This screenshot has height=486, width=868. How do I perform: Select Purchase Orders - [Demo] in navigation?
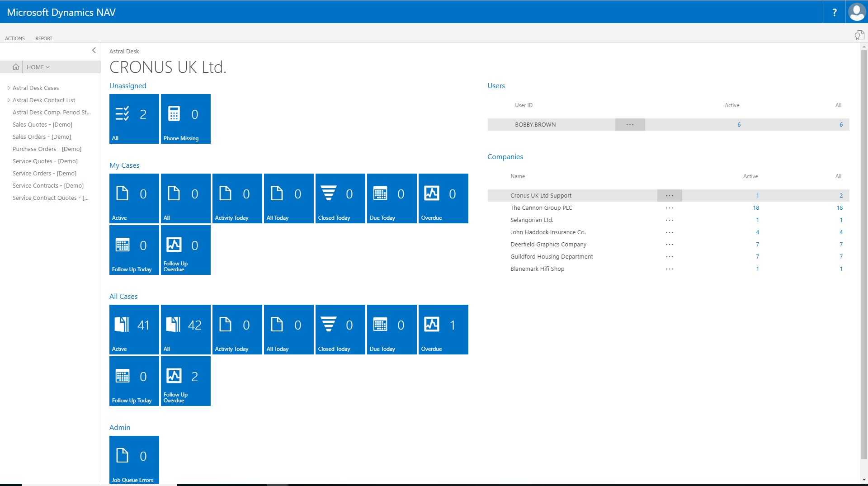(x=47, y=149)
